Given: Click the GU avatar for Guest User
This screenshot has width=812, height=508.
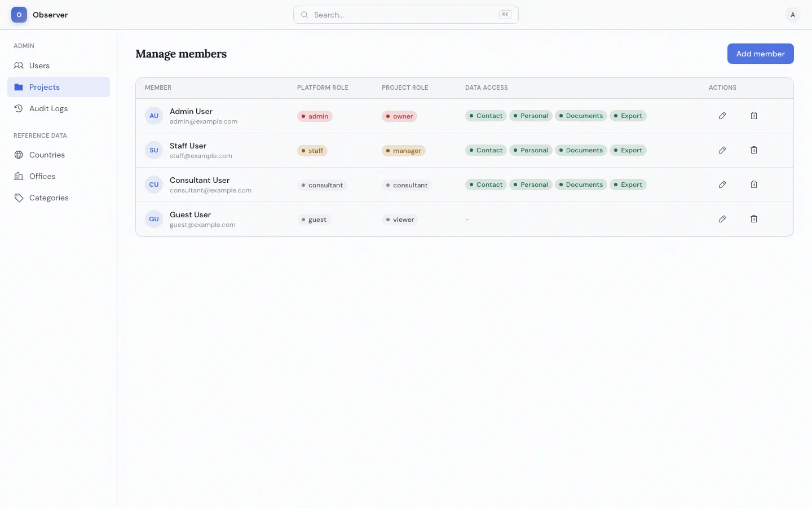Looking at the screenshot, I should [154, 219].
